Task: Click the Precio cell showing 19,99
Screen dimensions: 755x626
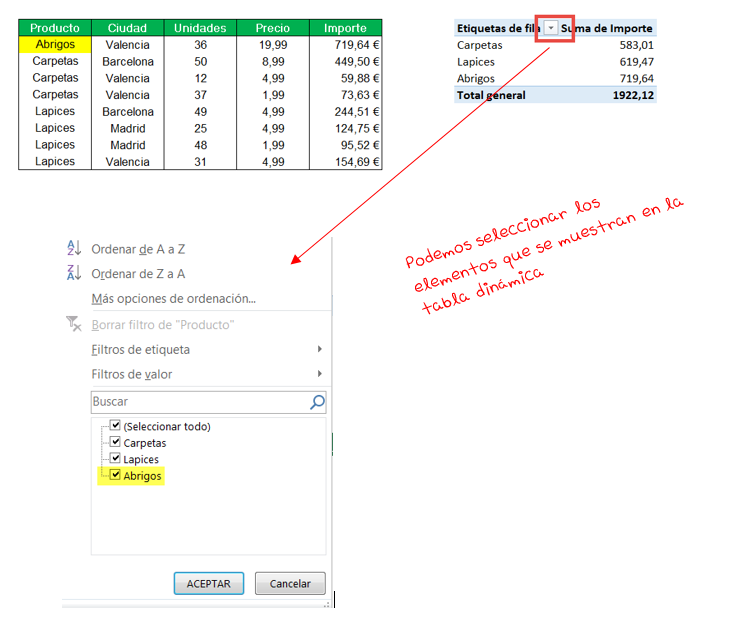Action: tap(273, 45)
